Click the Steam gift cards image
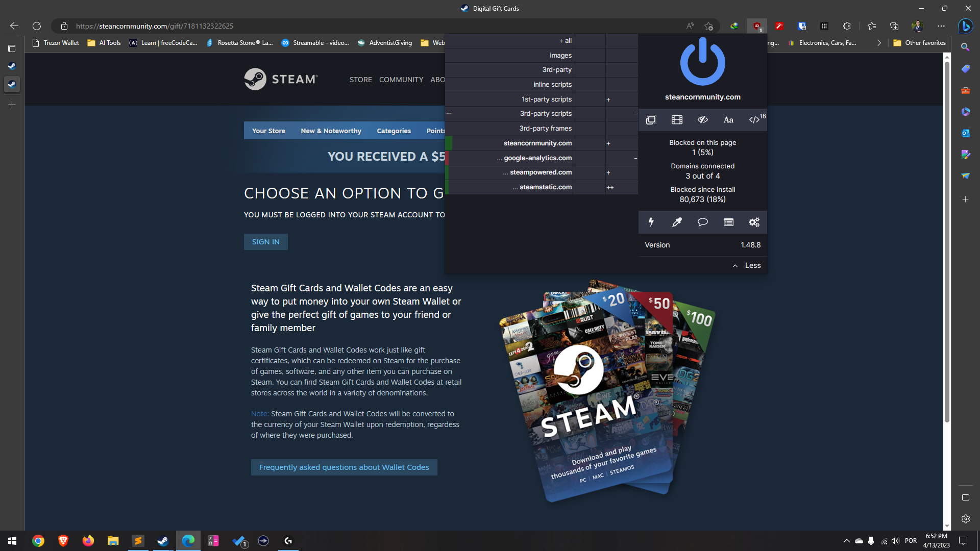This screenshot has height=551, width=980. coord(606,391)
